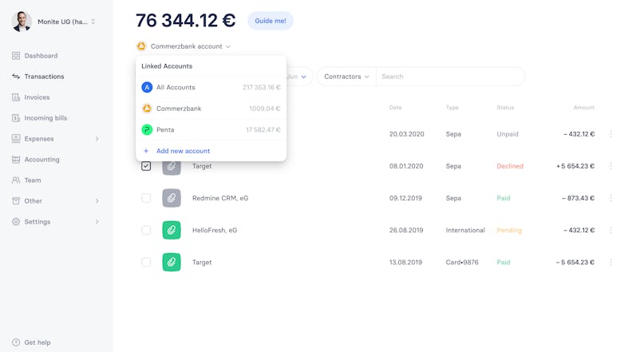Image resolution: width=644 pixels, height=352 pixels.
Task: Click the Guide me! button
Action: click(271, 21)
